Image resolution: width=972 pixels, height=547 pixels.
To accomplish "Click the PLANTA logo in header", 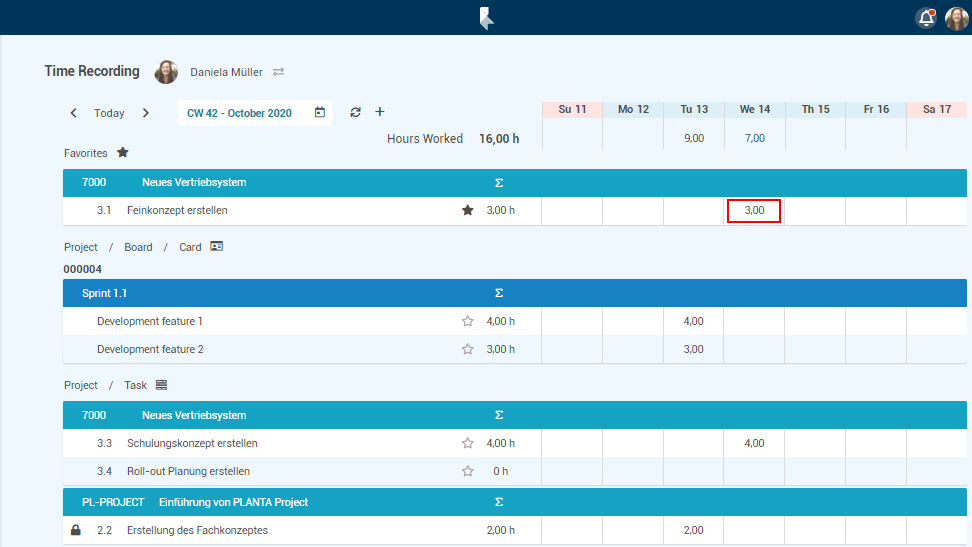I will 486,18.
